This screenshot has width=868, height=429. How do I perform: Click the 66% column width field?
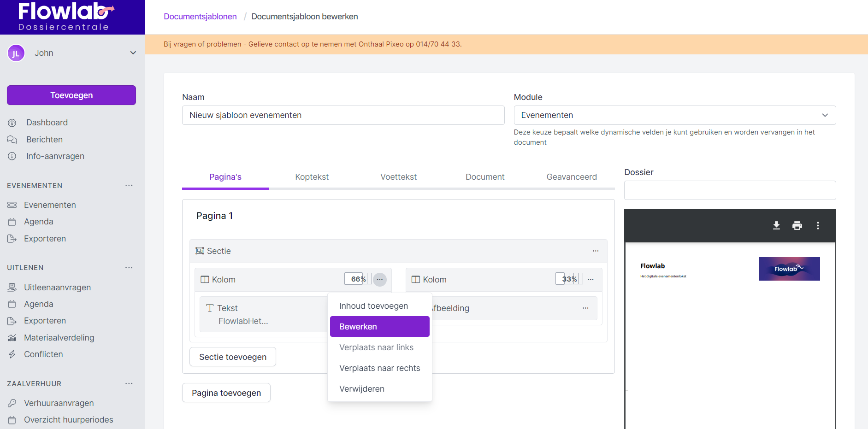coord(357,279)
